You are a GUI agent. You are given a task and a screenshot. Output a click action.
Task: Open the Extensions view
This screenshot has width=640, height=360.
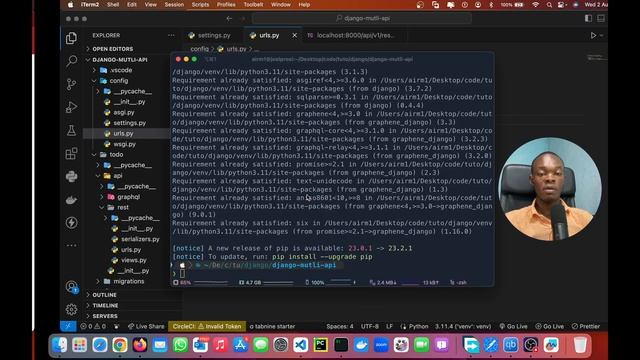coord(71,153)
